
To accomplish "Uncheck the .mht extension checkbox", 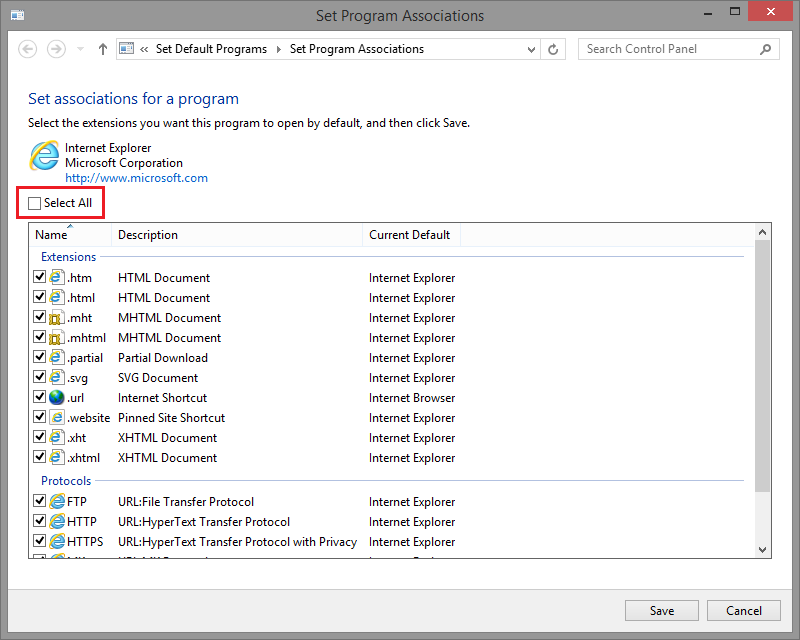I will [x=39, y=316].
